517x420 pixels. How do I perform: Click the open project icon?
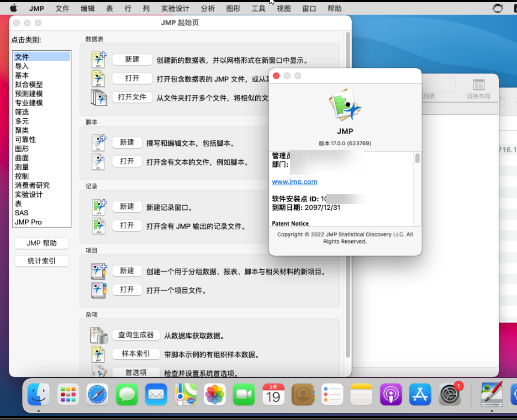99,290
